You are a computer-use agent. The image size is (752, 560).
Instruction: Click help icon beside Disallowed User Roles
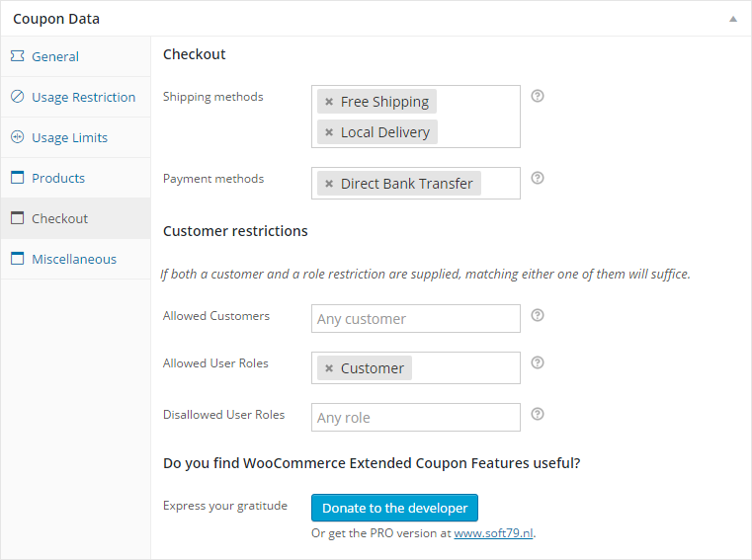coord(538,414)
